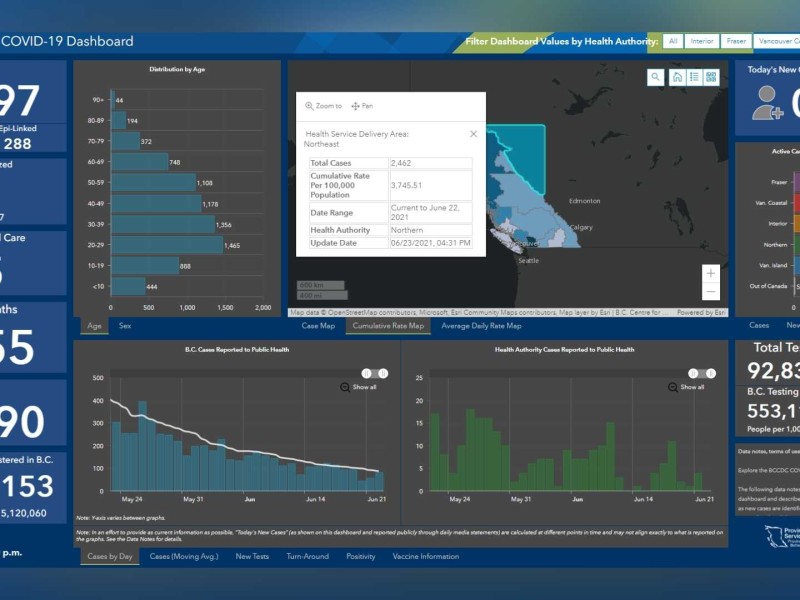This screenshot has height=600, width=800.
Task: Filter dashboard by All health authorities
Action: point(673,41)
